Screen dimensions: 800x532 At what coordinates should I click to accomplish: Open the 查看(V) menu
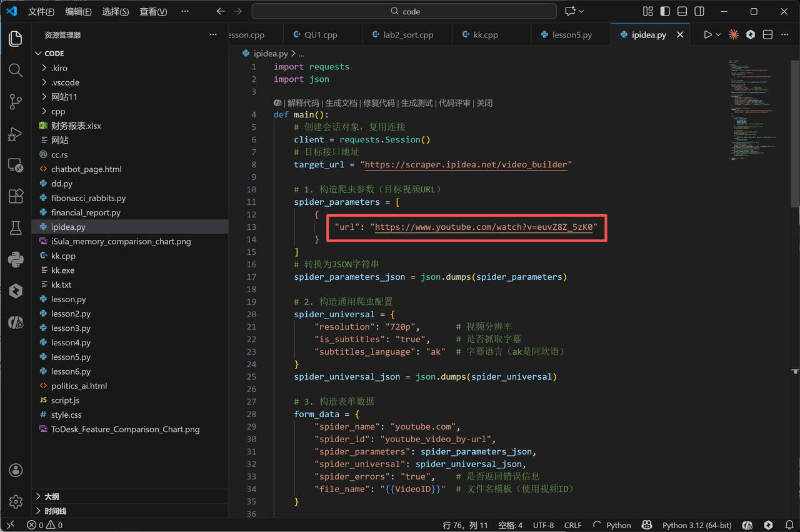point(153,11)
